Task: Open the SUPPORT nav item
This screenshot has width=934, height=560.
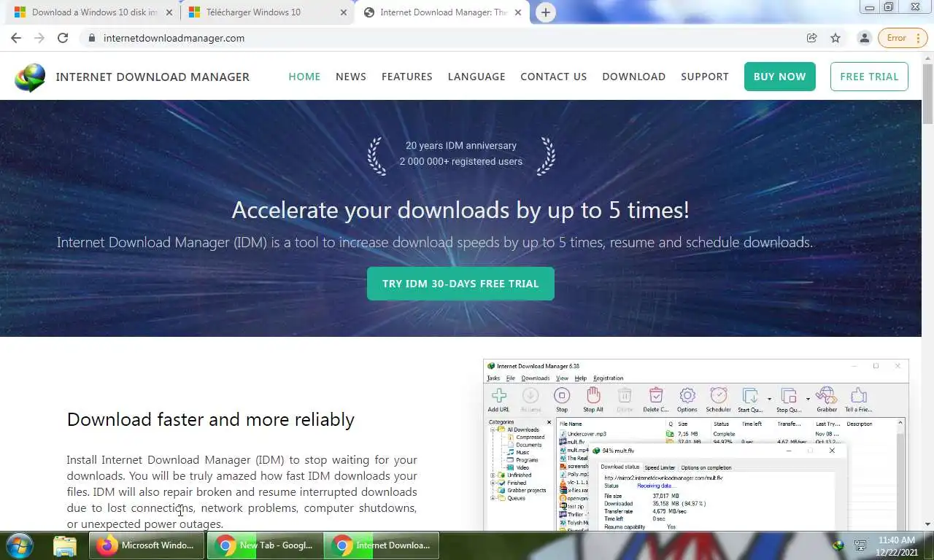Action: click(705, 77)
